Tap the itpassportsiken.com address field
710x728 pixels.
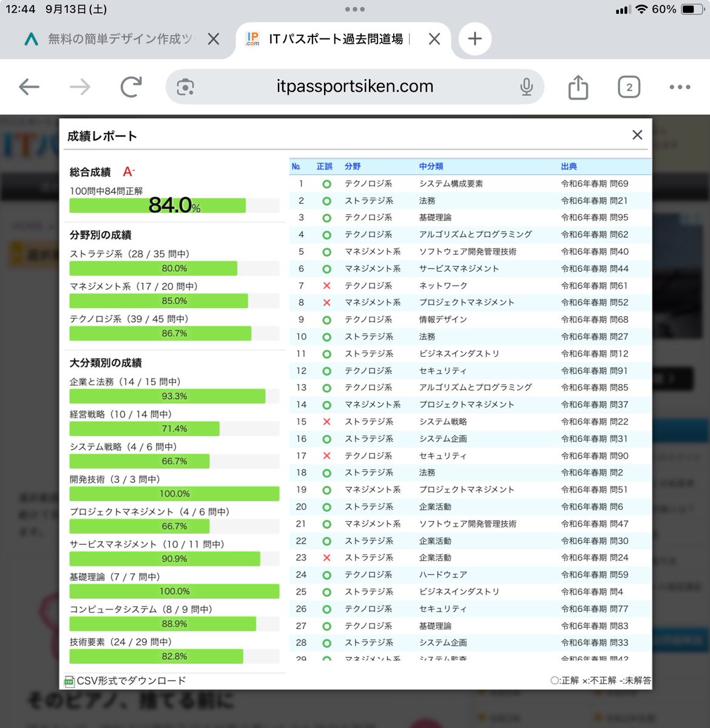click(355, 87)
